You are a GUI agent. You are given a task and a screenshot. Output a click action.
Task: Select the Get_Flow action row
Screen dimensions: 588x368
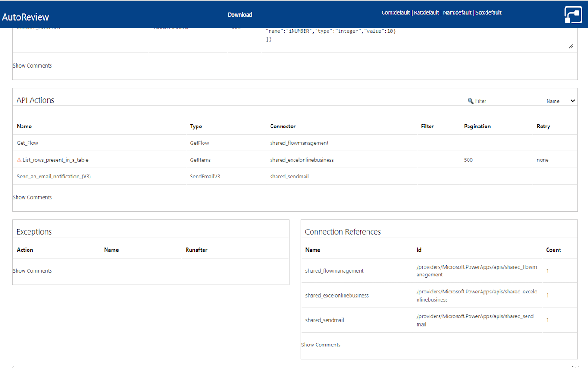click(27, 143)
